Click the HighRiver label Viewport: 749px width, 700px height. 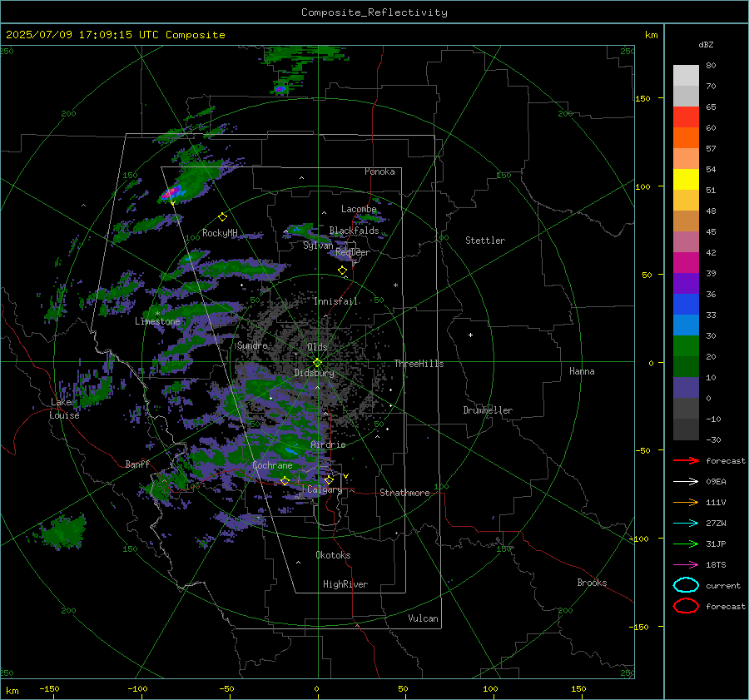(345, 584)
